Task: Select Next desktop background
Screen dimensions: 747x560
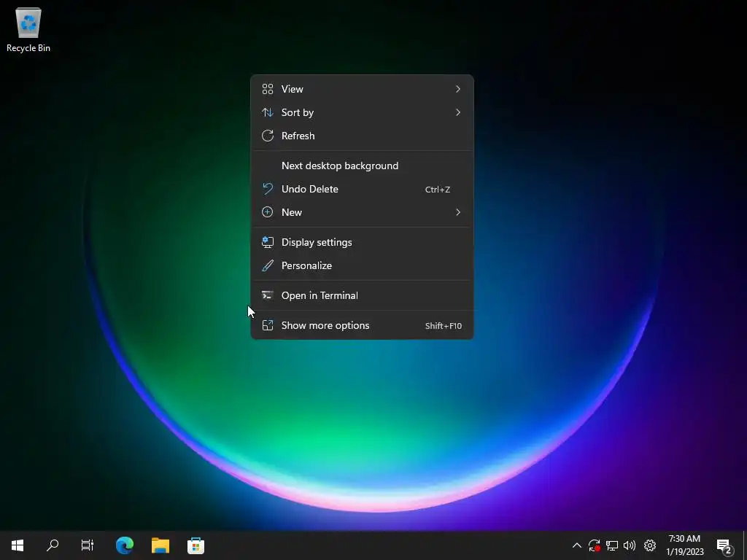Action: pyautogui.click(x=362, y=166)
